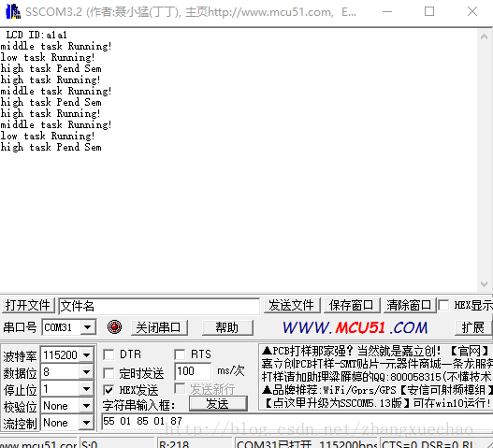Click the red port status indicator
The image size is (493, 448).
114,327
